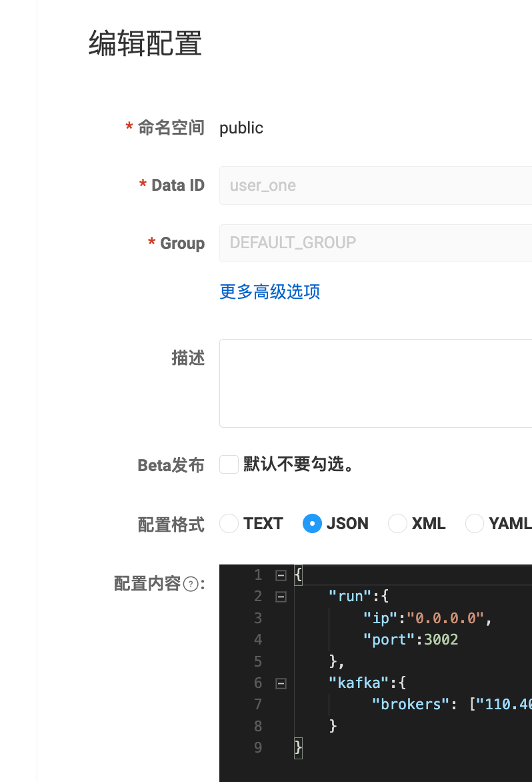
Task: Select XML config format
Action: [x=397, y=524]
